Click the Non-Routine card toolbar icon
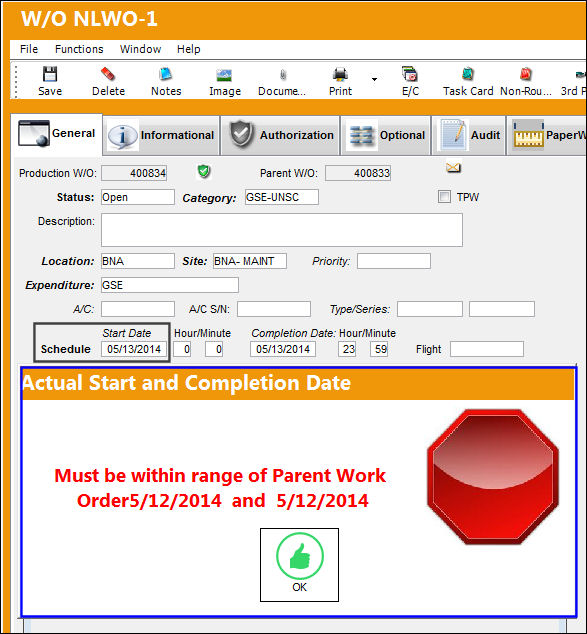The height and width of the screenshot is (634, 587). [526, 74]
